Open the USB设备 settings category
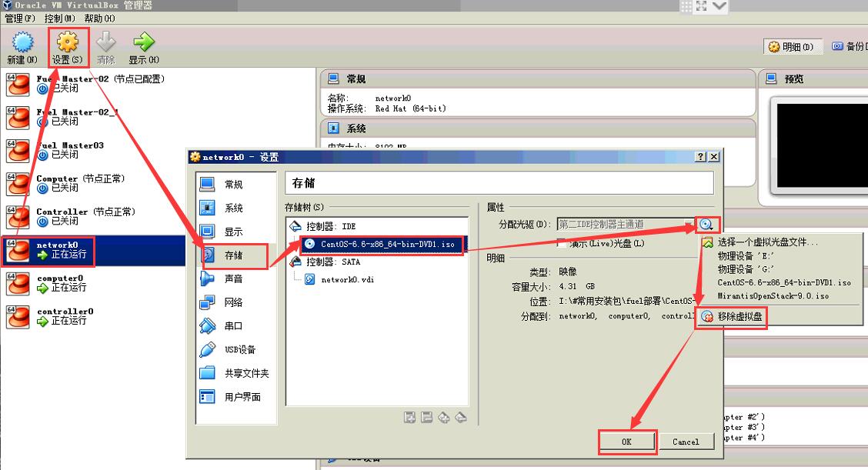 [x=236, y=350]
